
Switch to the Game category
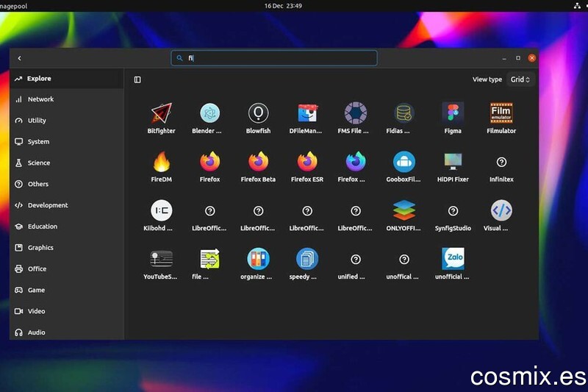67,290
